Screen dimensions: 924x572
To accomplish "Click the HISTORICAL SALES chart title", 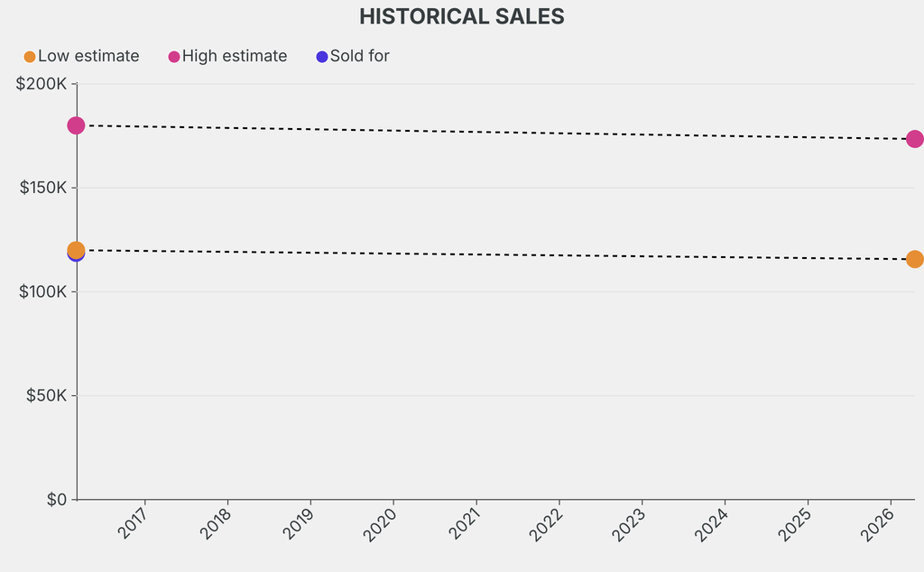I will point(462,16).
